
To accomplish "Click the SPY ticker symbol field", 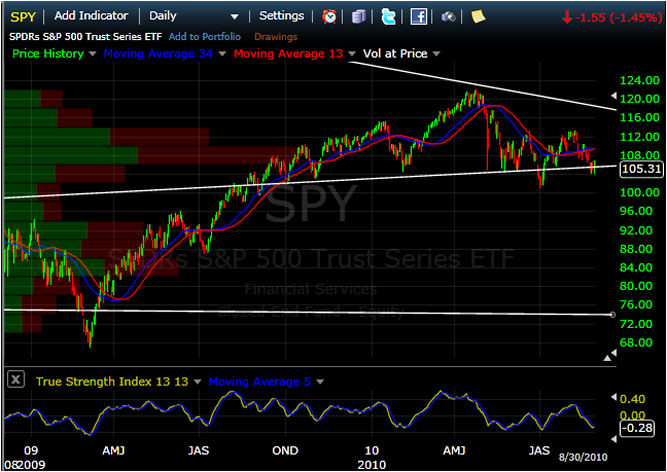I will click(x=23, y=16).
